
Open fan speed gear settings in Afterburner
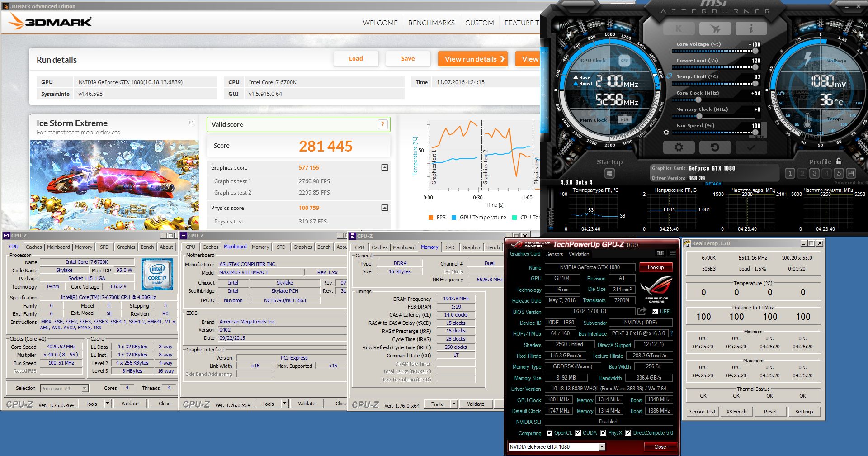click(666, 133)
